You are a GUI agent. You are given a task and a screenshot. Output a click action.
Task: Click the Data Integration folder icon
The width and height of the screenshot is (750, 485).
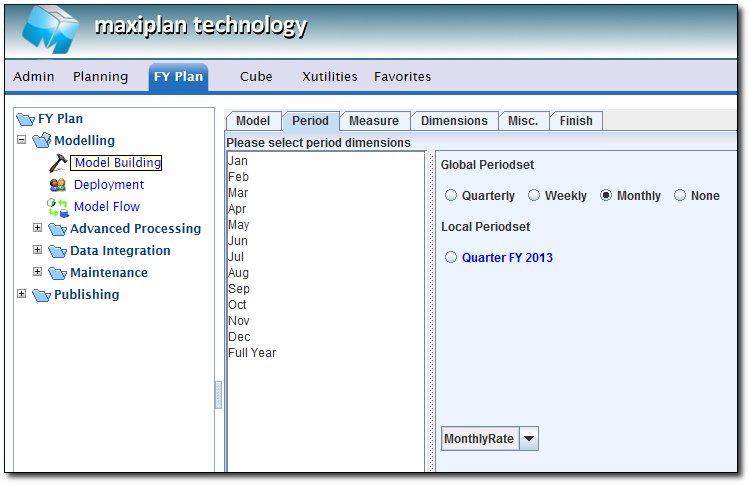[57, 251]
